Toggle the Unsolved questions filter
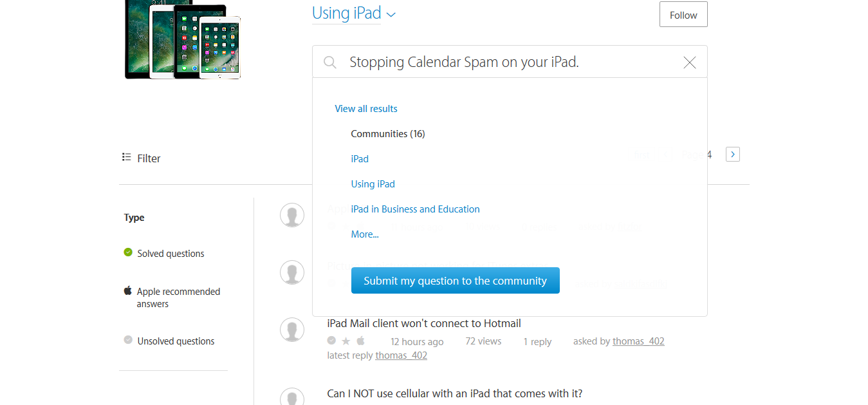Screen dimensions: 868x405 [176, 341]
